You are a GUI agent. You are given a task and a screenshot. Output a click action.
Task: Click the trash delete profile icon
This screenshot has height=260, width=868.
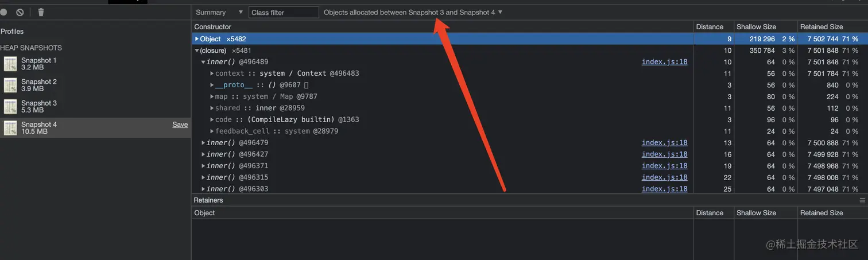41,12
